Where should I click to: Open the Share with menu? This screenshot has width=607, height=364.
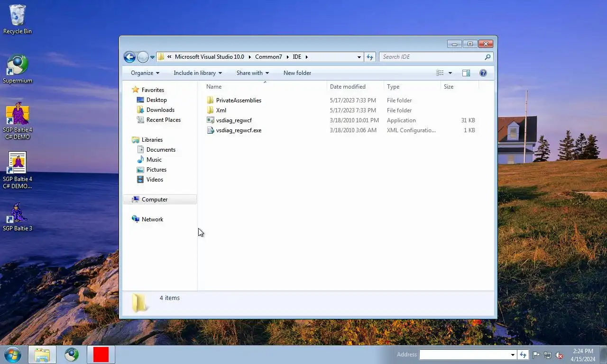coord(253,73)
